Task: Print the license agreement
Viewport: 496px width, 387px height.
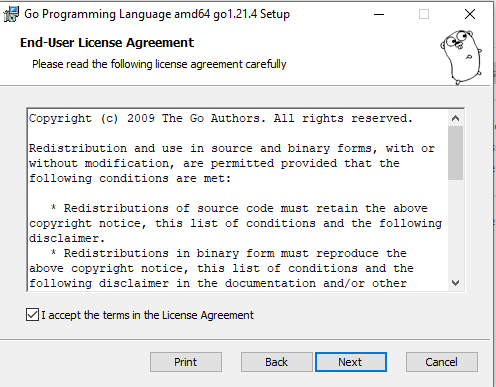Action: [186, 362]
